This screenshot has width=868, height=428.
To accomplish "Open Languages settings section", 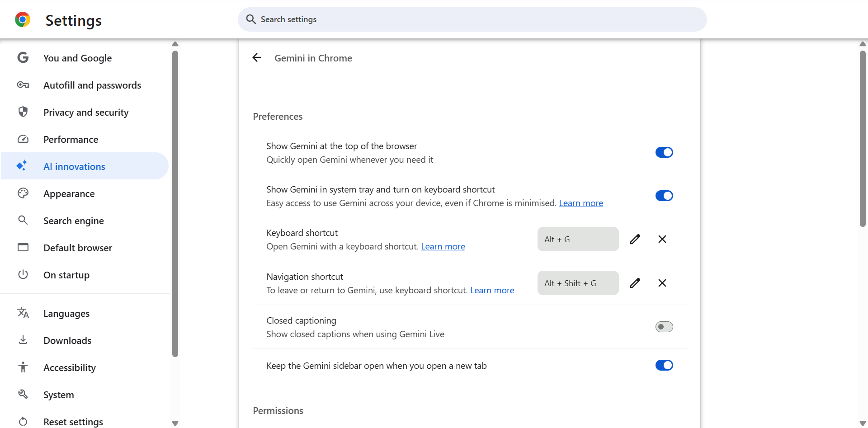I will tap(85, 313).
